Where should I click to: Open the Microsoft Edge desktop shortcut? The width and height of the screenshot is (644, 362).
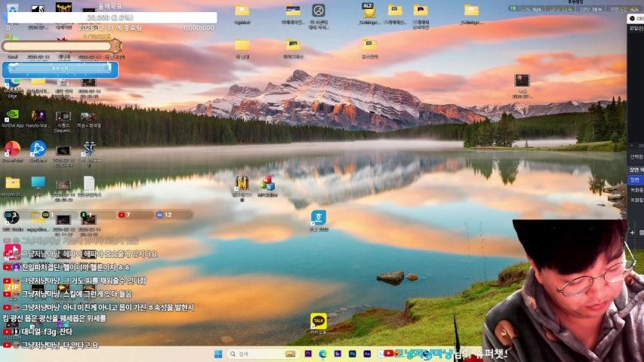click(13, 84)
